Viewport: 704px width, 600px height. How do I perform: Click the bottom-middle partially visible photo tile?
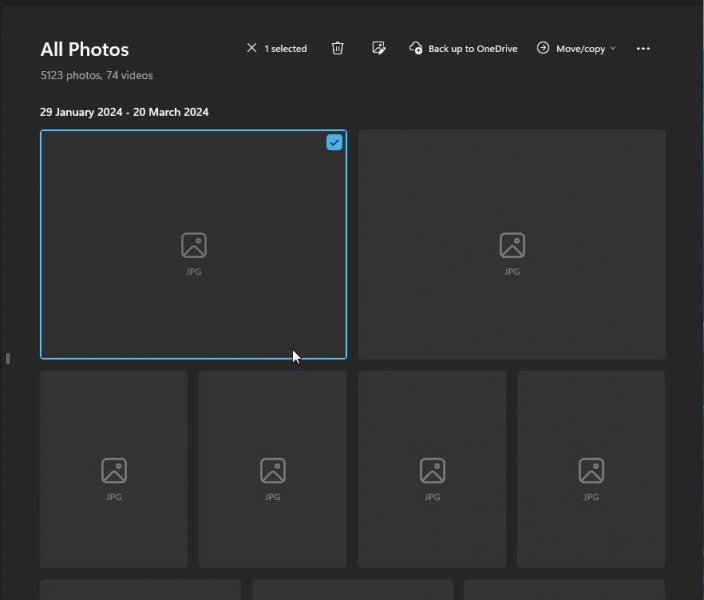tap(352, 589)
